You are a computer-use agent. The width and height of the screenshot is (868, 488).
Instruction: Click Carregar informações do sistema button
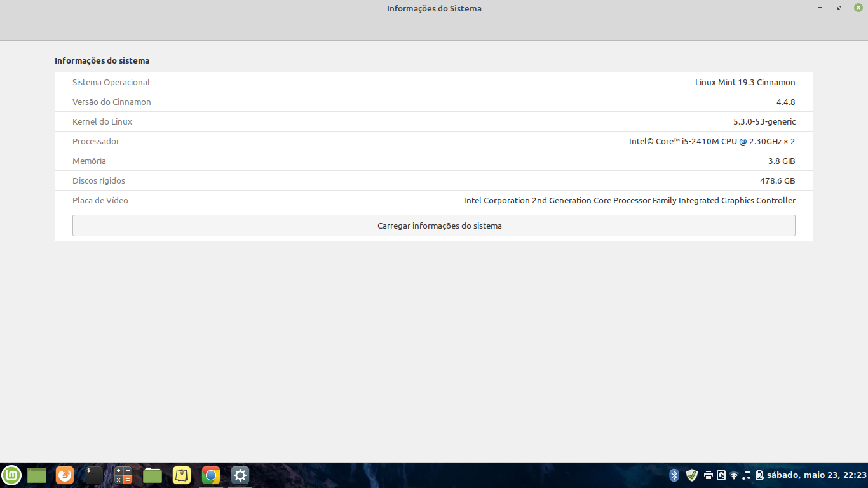pos(434,226)
